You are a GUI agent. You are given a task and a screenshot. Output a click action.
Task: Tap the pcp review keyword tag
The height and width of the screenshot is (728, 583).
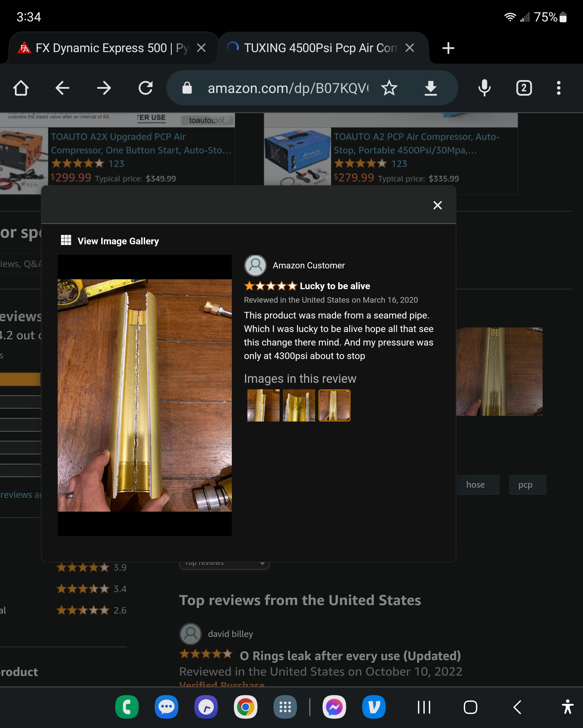coord(527,485)
